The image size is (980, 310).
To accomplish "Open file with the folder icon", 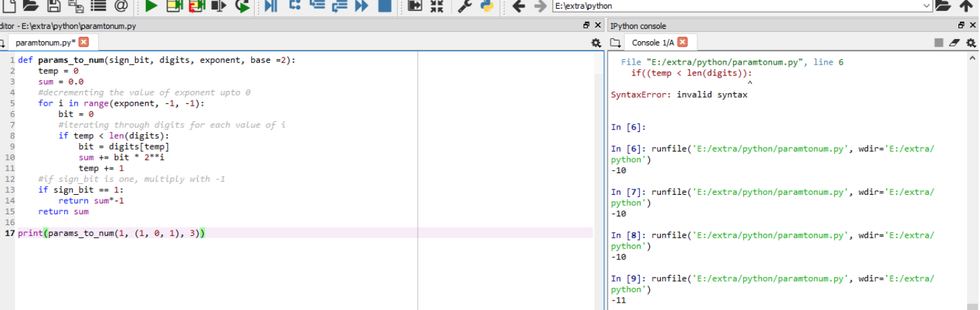I will [30, 6].
